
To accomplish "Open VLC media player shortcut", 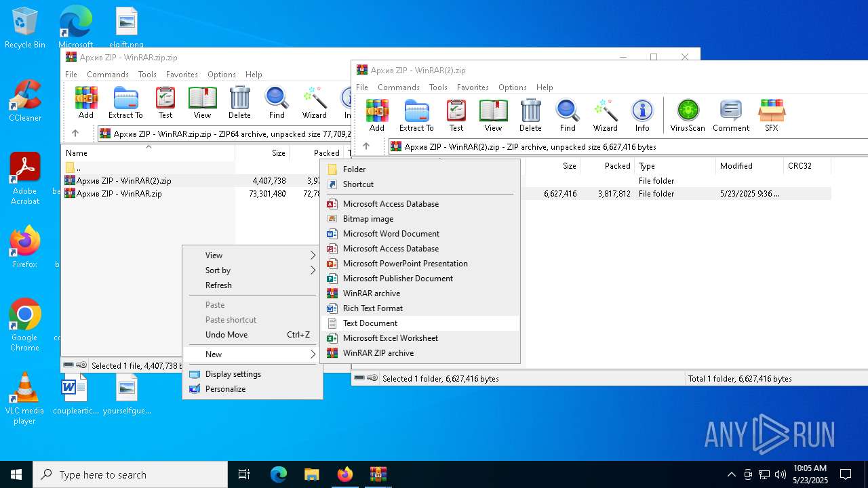I will click(25, 399).
